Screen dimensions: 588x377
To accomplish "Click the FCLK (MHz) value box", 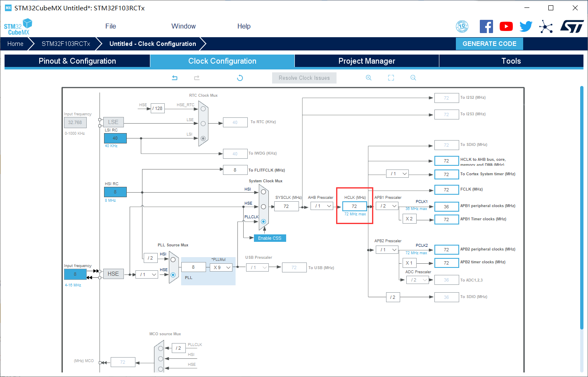I will (x=447, y=189).
